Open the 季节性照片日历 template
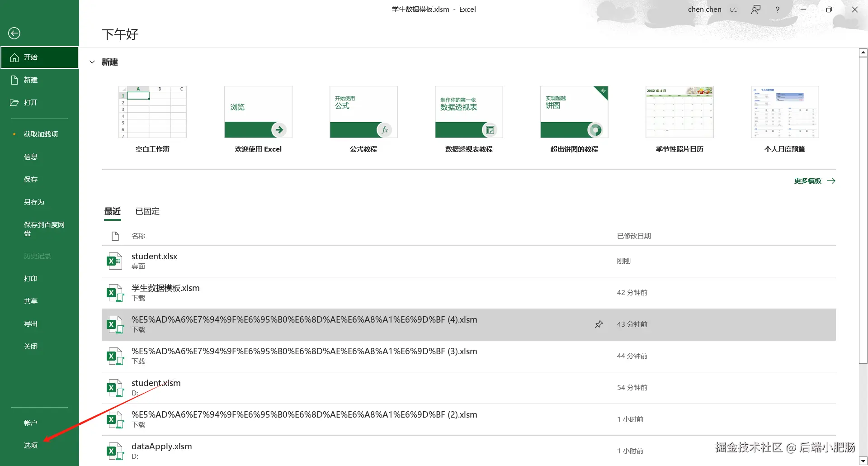The width and height of the screenshot is (868, 466). pyautogui.click(x=679, y=119)
